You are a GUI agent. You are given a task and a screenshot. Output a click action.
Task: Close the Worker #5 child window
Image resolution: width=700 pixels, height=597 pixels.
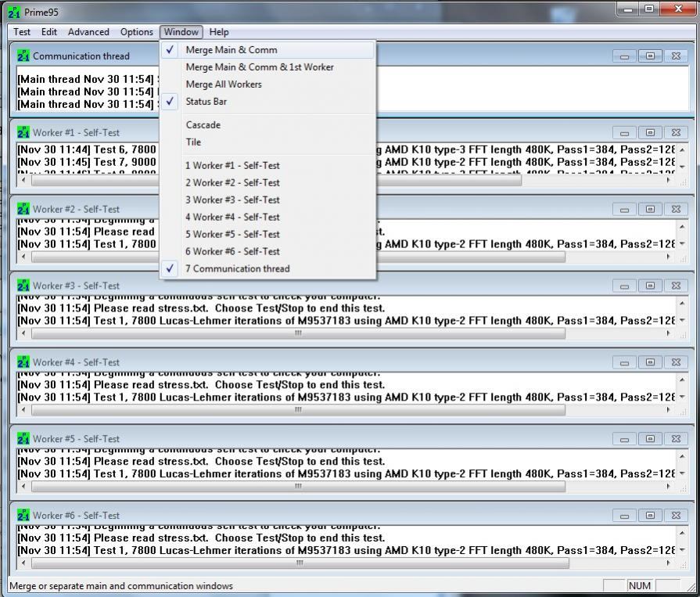point(676,439)
